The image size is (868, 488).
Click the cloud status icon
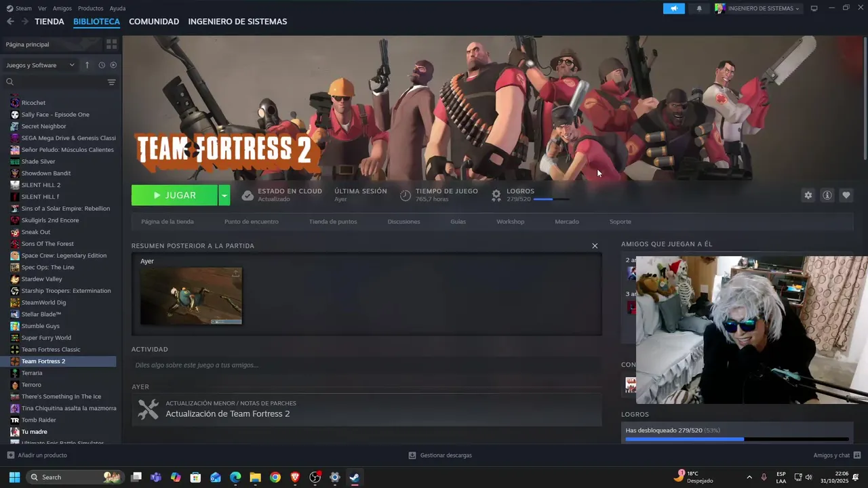pos(248,195)
